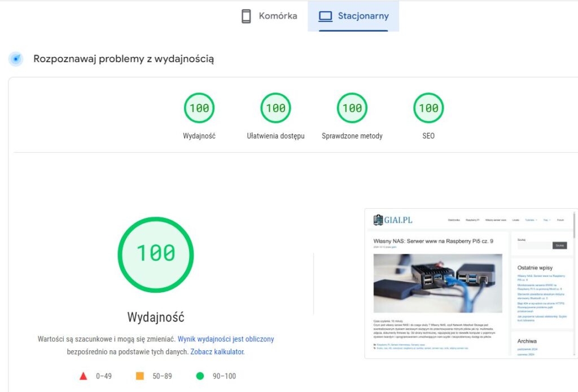Image resolution: width=578 pixels, height=392 pixels.
Task: Open the SEO score gauge
Action: click(x=428, y=108)
